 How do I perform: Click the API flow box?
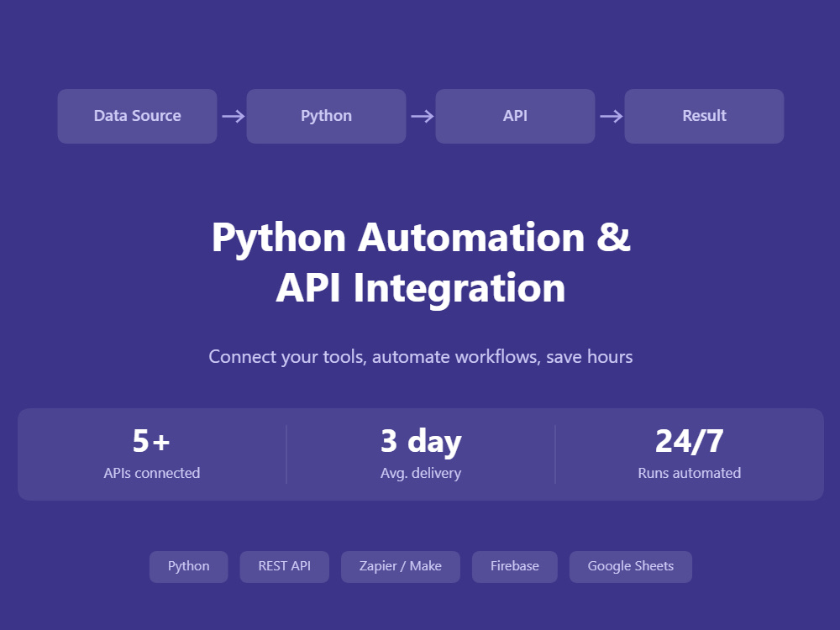point(516,116)
